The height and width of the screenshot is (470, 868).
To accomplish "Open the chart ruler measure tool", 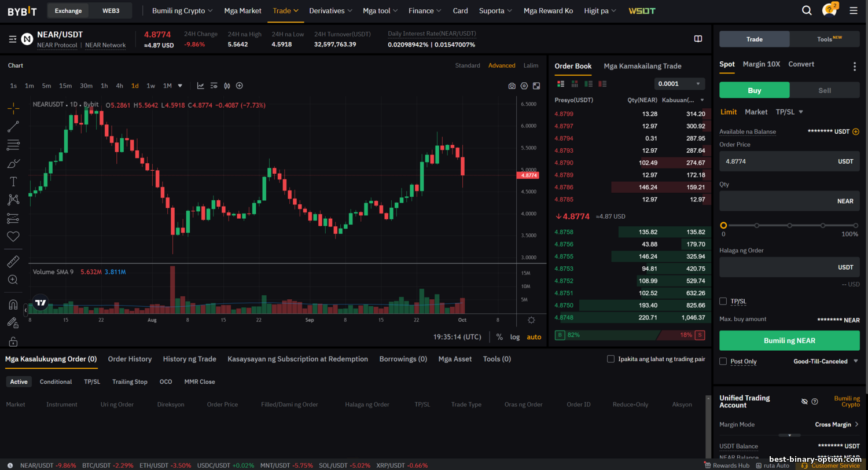I will pyautogui.click(x=13, y=262).
